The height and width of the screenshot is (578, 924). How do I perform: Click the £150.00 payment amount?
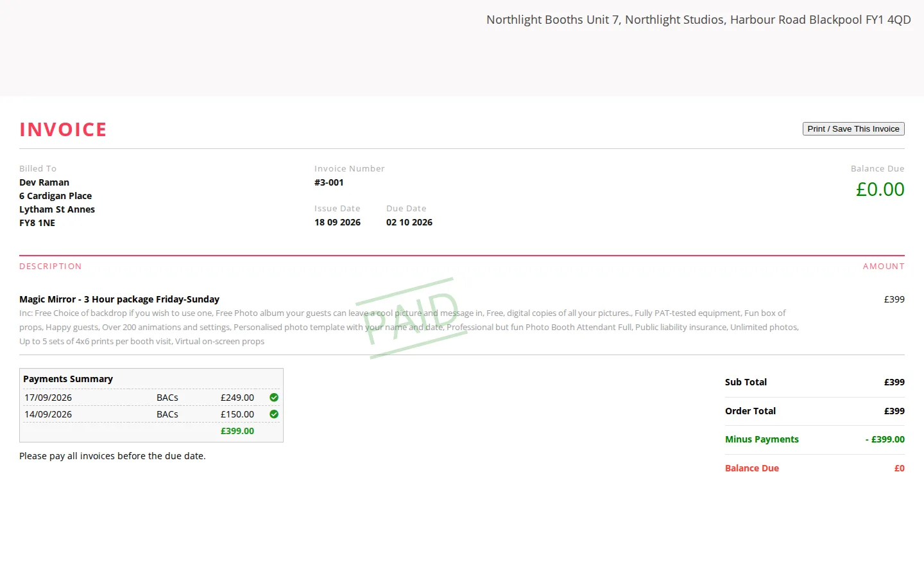click(x=237, y=414)
